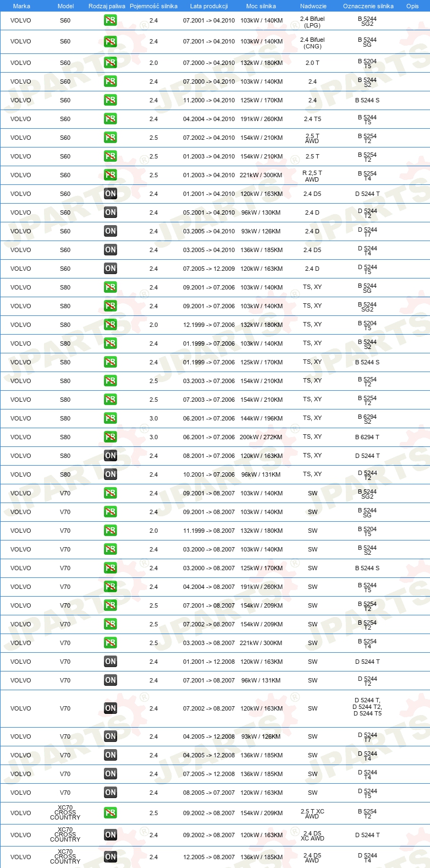
Task: Select the '2.4 T5' body cell
Action: click(312, 119)
